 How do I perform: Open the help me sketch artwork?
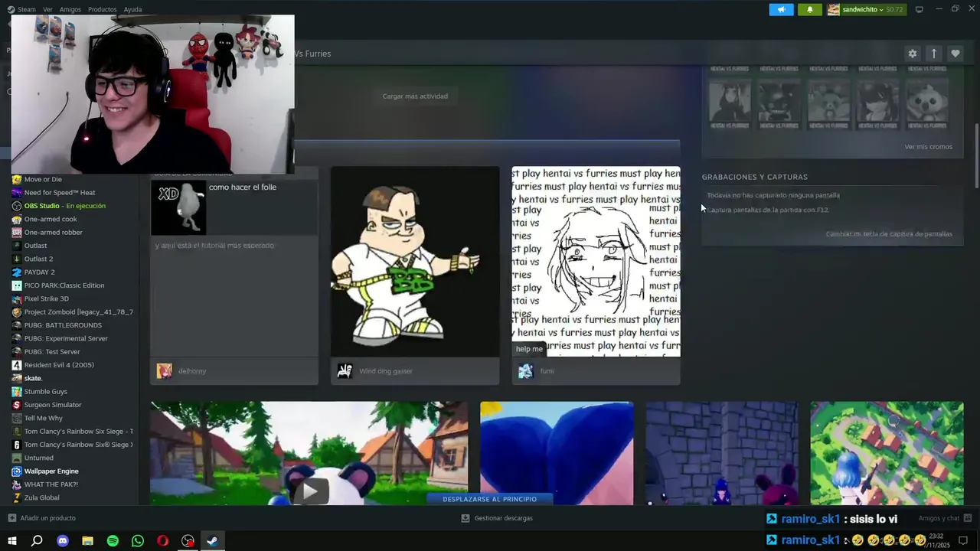point(596,262)
